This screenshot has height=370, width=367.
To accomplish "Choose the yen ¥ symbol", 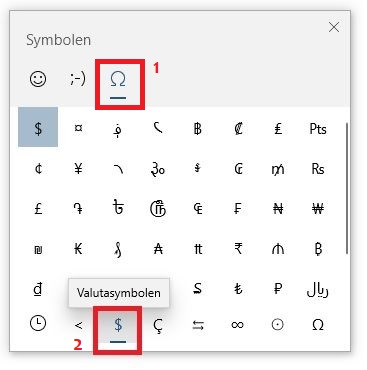I will (78, 169).
